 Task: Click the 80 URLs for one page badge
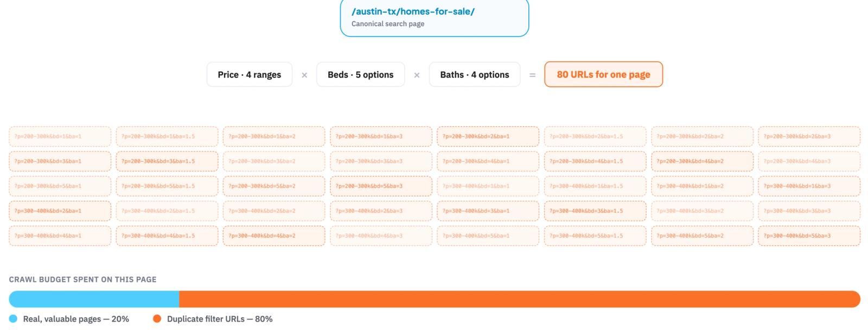click(x=603, y=74)
